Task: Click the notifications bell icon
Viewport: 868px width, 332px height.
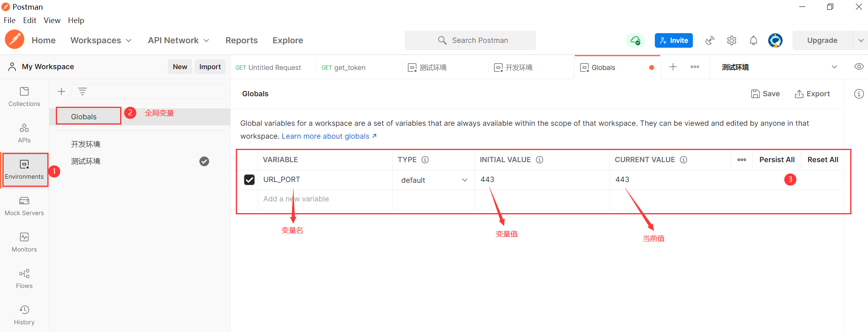Action: pos(753,40)
